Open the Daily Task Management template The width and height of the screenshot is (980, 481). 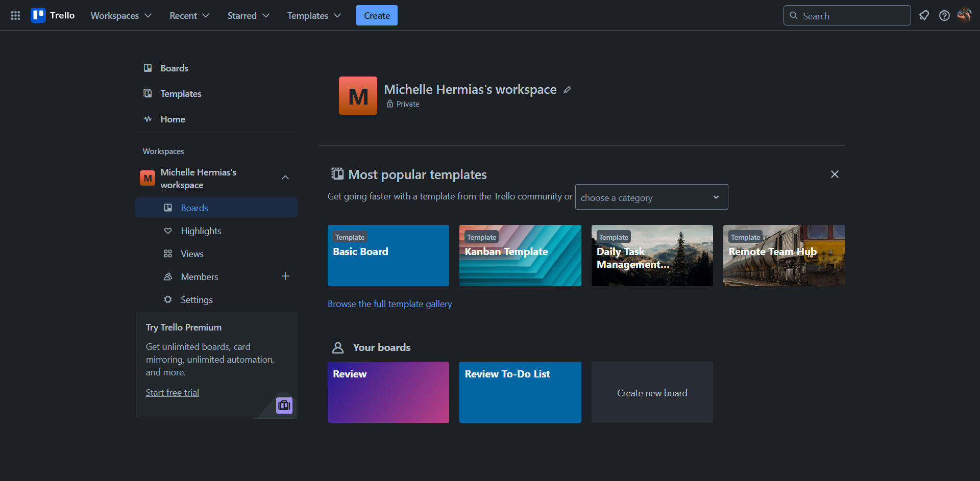[x=652, y=256]
